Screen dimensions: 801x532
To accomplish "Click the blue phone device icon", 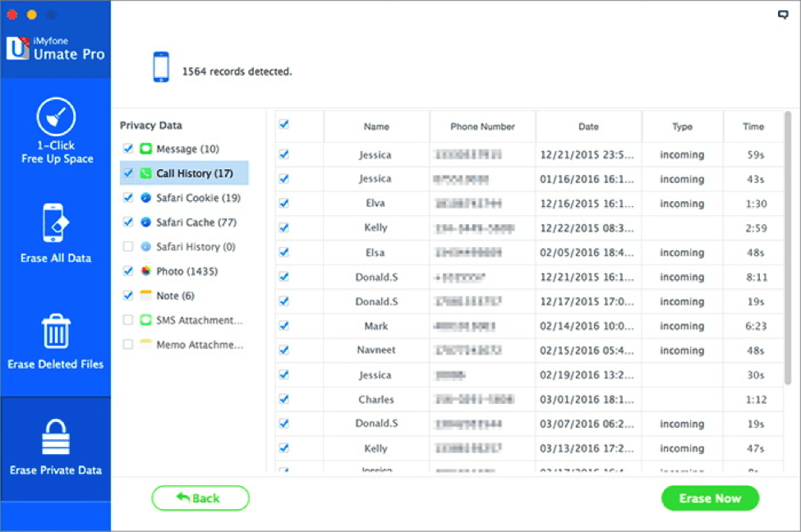I will point(161,66).
